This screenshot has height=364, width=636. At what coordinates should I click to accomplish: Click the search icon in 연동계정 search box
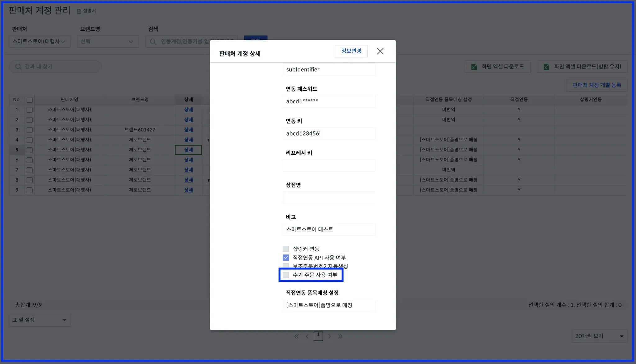pyautogui.click(x=153, y=42)
